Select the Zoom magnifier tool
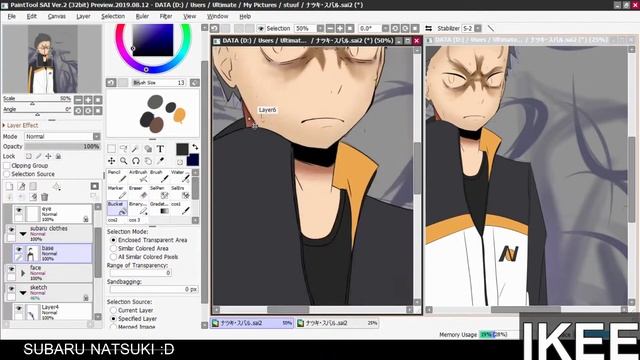The height and width of the screenshot is (360, 640). point(124,161)
